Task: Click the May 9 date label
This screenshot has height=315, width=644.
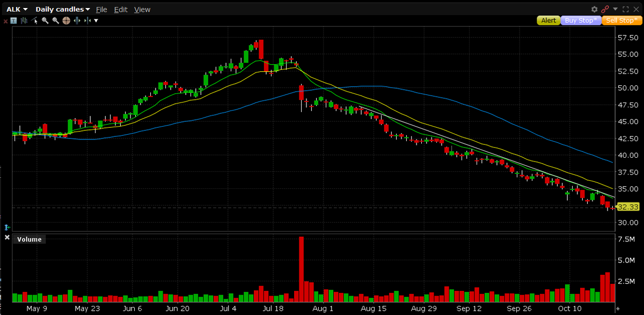Action: click(37, 309)
